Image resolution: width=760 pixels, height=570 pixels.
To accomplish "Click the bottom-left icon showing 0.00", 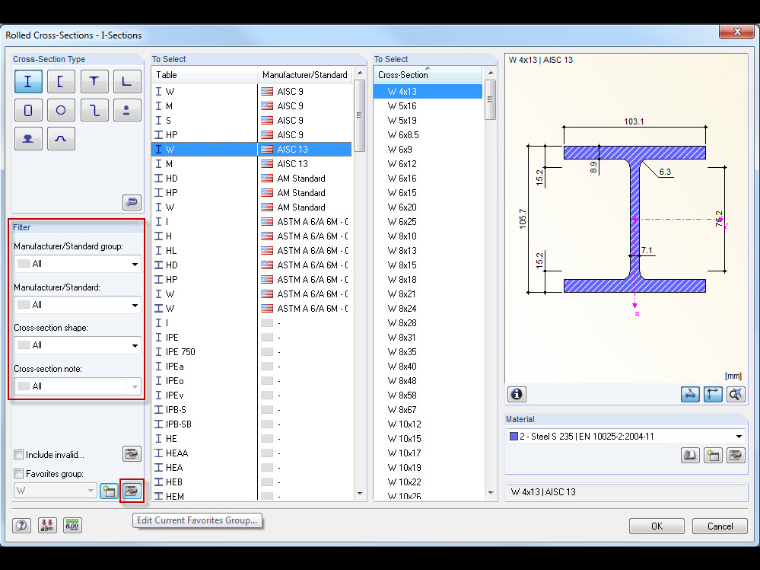I will [x=72, y=525].
